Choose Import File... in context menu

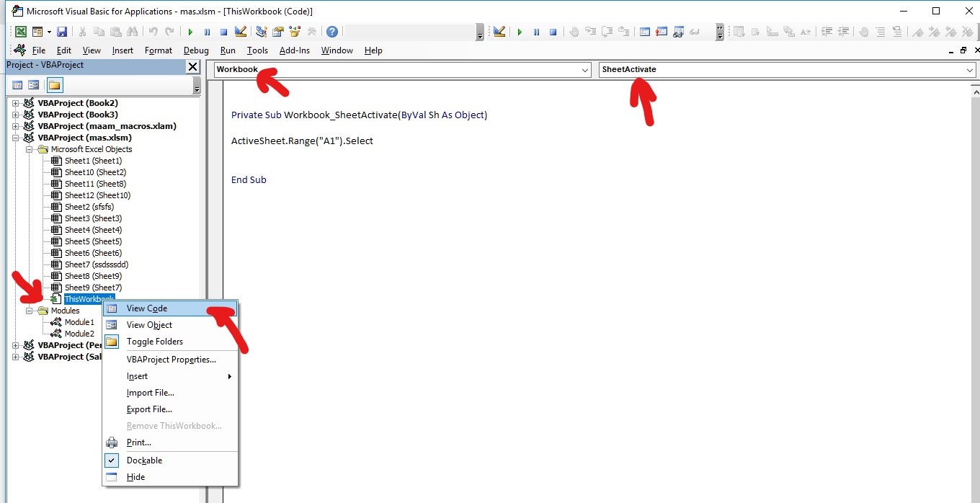click(170, 393)
